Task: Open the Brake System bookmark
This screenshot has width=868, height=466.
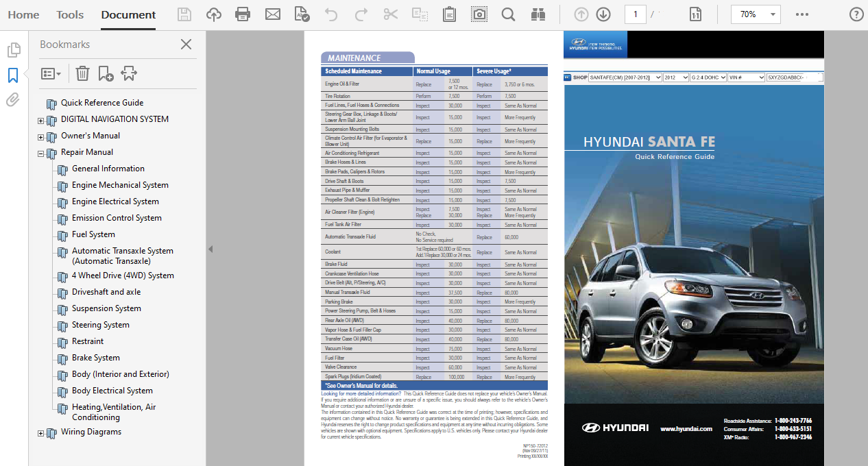Action: (x=95, y=358)
